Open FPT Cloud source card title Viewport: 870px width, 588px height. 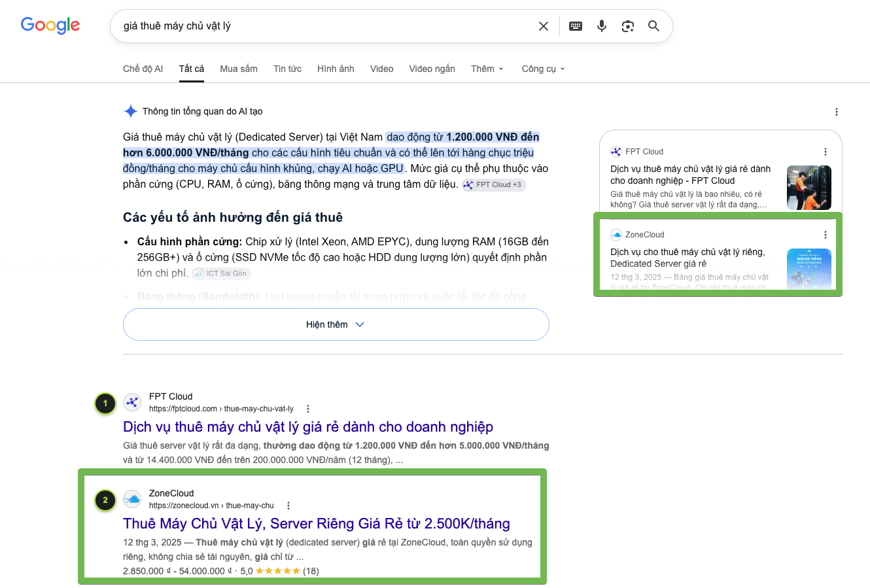click(x=690, y=175)
